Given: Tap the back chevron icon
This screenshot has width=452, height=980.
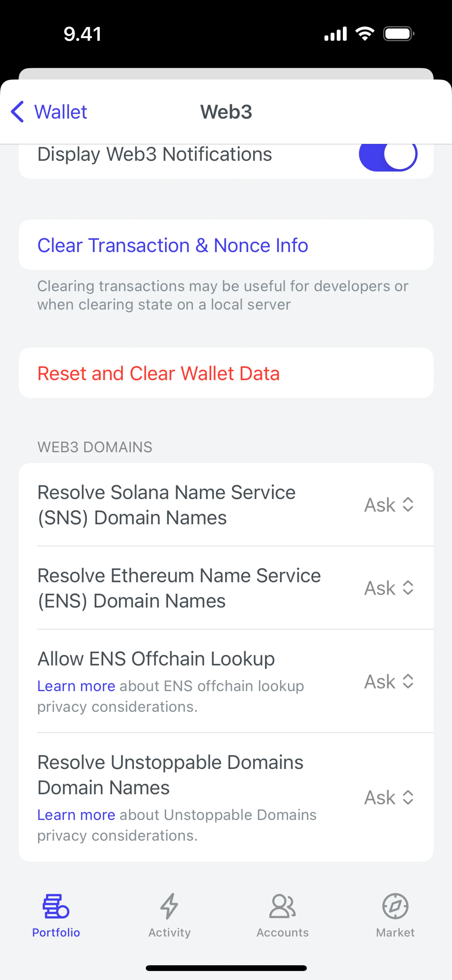Looking at the screenshot, I should [17, 112].
